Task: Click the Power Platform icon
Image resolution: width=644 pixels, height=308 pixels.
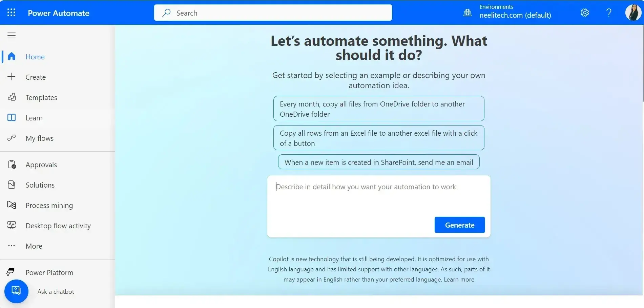Action: tap(11, 272)
